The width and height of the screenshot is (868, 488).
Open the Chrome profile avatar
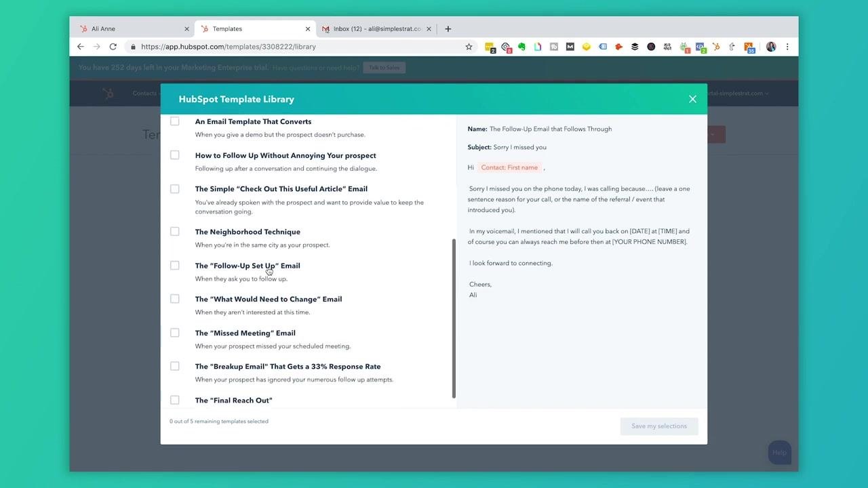tap(771, 47)
